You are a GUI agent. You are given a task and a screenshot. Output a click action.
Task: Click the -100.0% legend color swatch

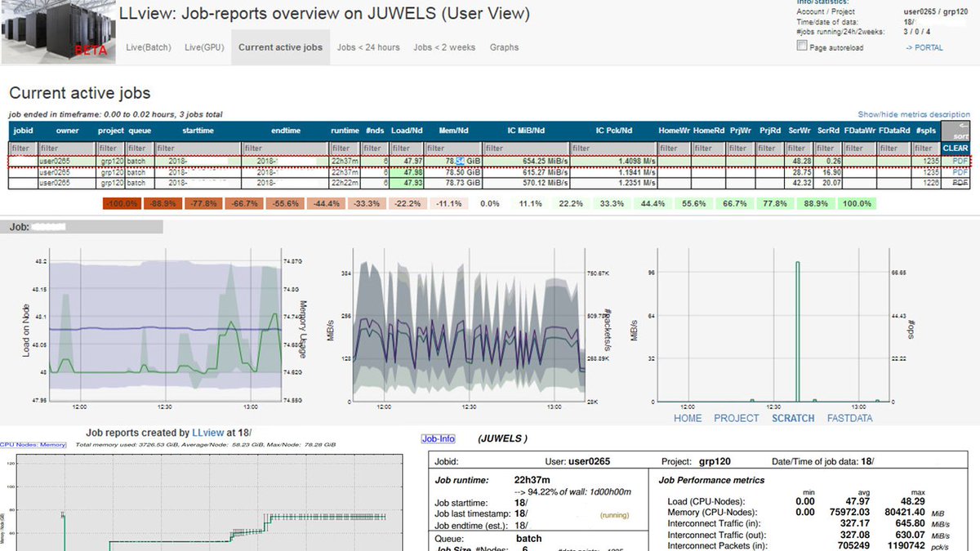tap(122, 203)
